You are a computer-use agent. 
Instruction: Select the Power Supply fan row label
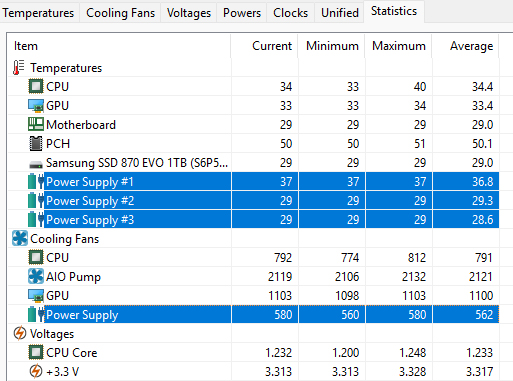82,315
